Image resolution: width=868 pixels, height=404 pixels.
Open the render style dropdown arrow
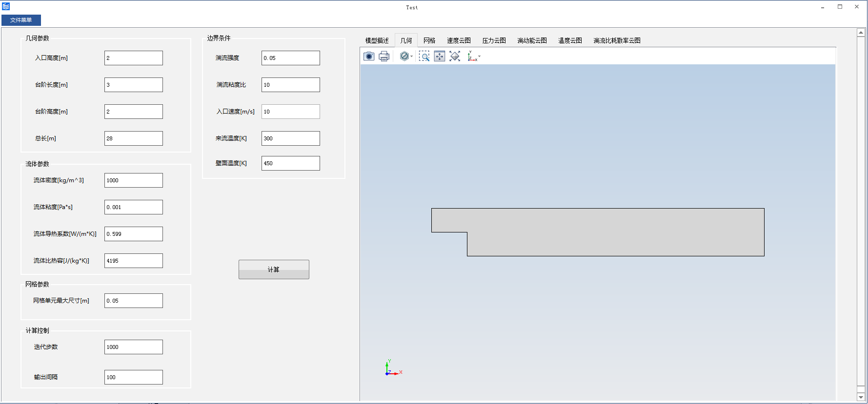click(x=412, y=57)
